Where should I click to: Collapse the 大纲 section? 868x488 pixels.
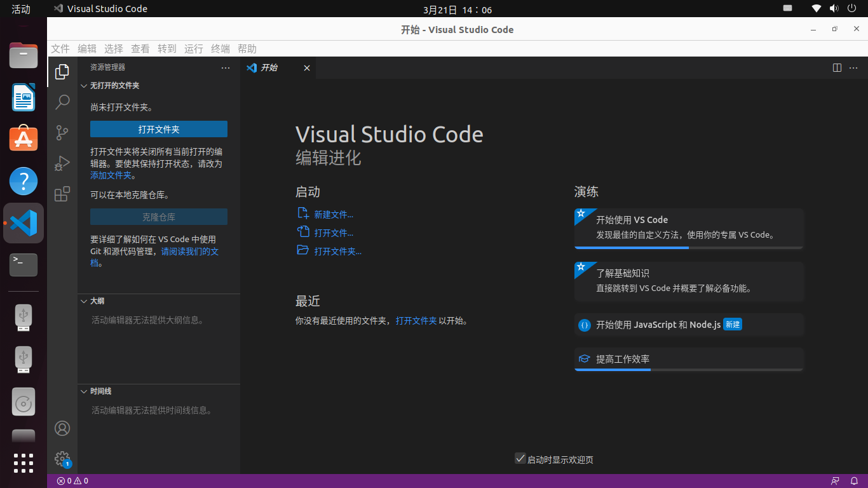coord(159,301)
